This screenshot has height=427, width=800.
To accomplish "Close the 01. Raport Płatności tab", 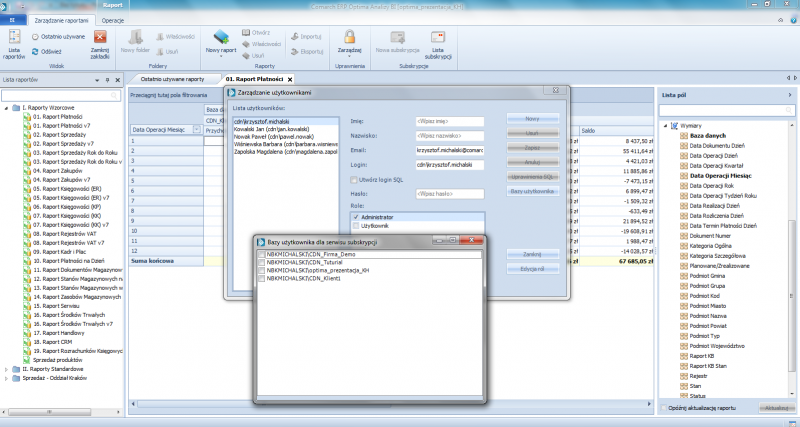I will coord(290,78).
